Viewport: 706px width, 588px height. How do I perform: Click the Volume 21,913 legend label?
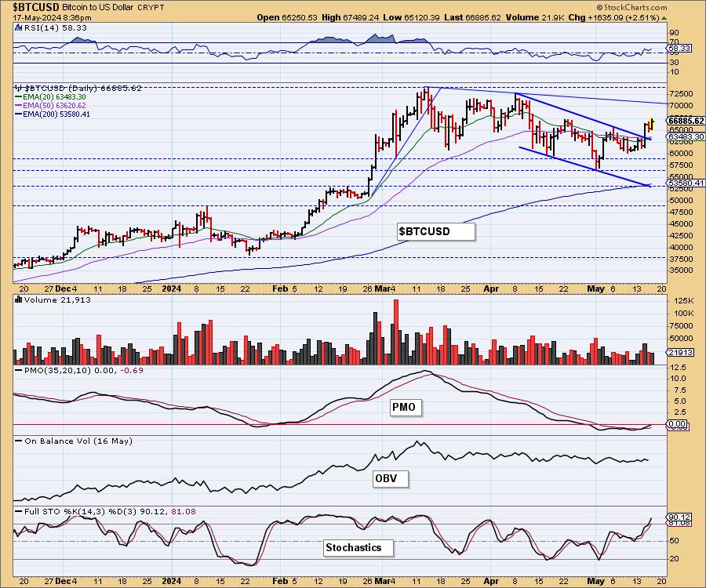[57, 299]
